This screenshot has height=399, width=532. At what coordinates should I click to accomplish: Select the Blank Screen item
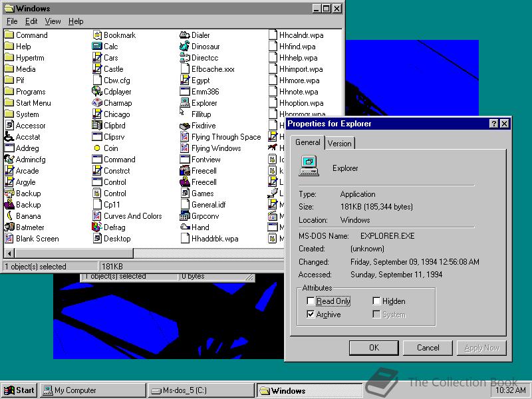[32, 239]
